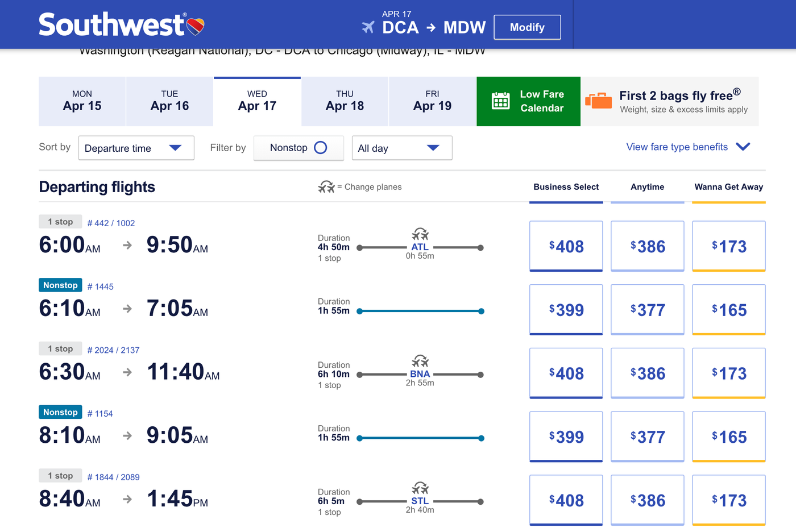796x532 pixels.
Task: Click change planes icon above ATL stop
Action: (420, 234)
